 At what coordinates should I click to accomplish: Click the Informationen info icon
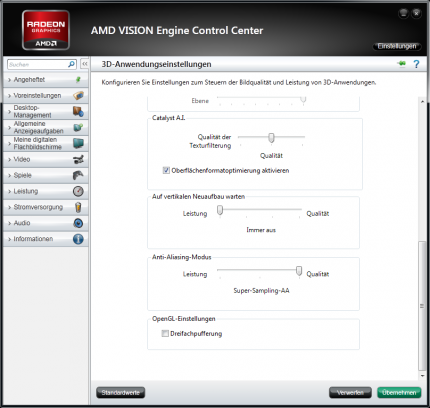(x=78, y=239)
